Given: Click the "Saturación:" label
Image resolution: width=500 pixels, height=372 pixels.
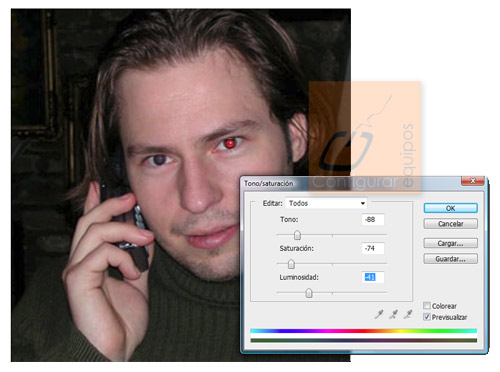Looking at the screenshot, I should (x=297, y=248).
